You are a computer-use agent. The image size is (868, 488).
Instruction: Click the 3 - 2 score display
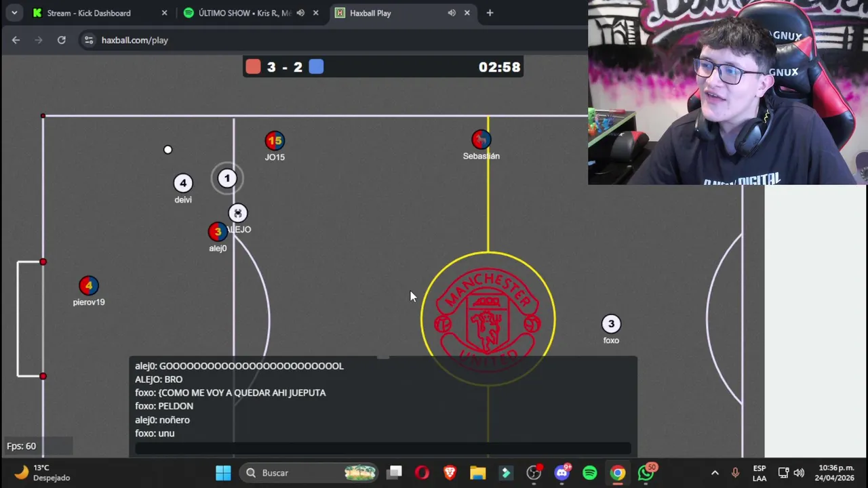pos(285,66)
